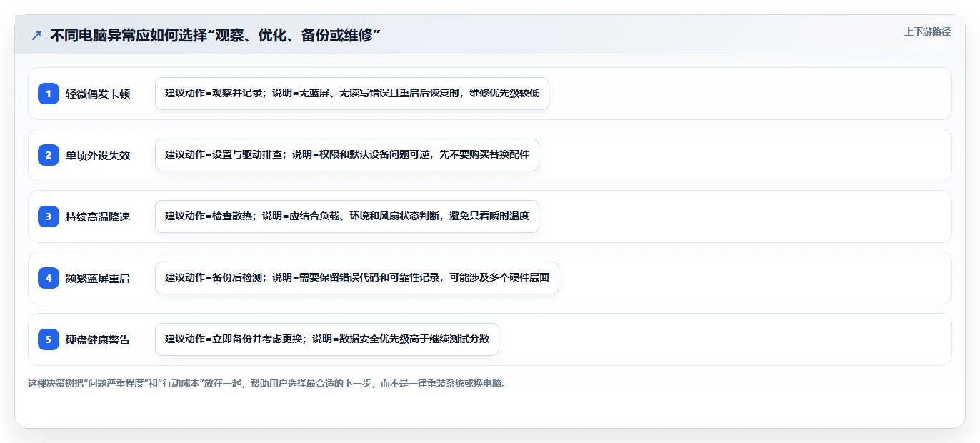Click the 单项外设失效 row title
The width and height of the screenshot is (980, 443).
pyautogui.click(x=98, y=155)
